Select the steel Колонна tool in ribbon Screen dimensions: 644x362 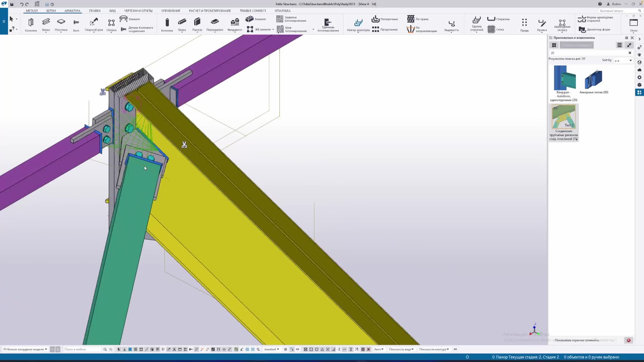coord(31,25)
